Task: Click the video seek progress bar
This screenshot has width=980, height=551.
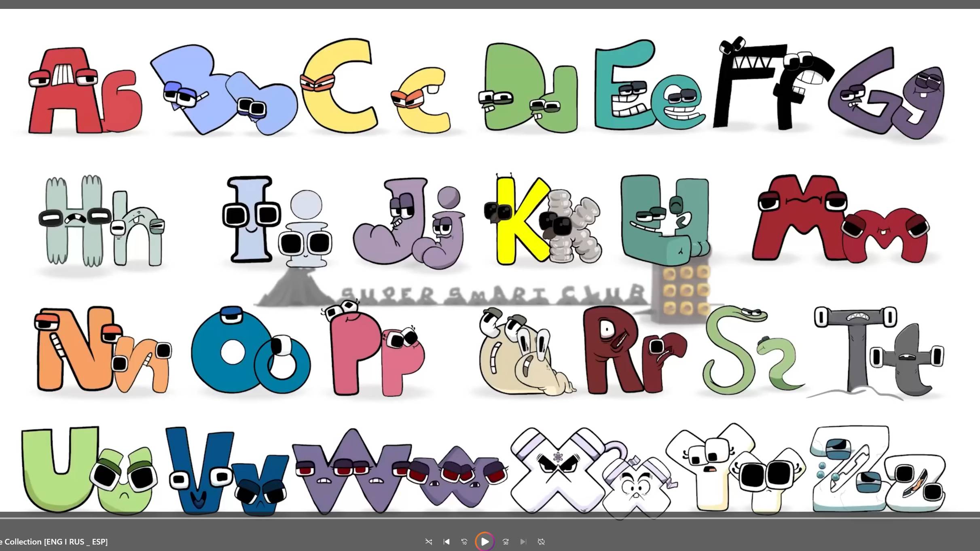Action: coord(489,518)
